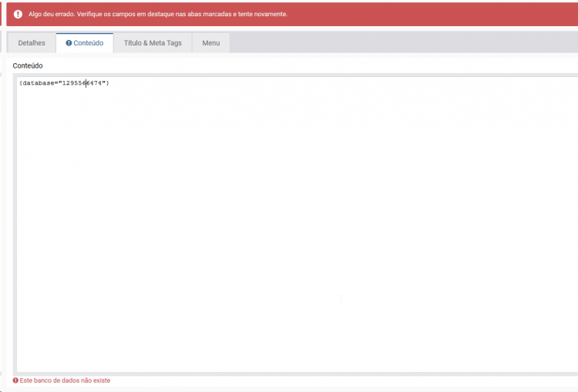Screen dimensions: 578x392
Task: Click the alert icon in red error banner
Action: (x=18, y=14)
